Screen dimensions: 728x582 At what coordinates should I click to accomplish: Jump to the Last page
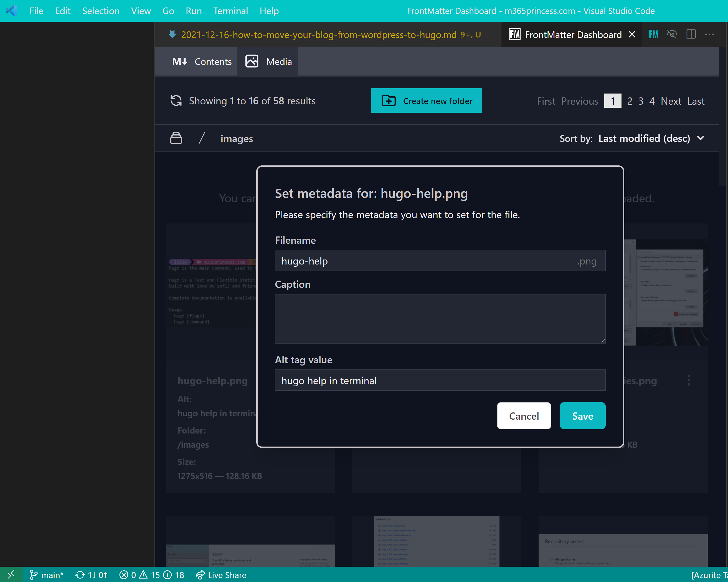tap(696, 101)
